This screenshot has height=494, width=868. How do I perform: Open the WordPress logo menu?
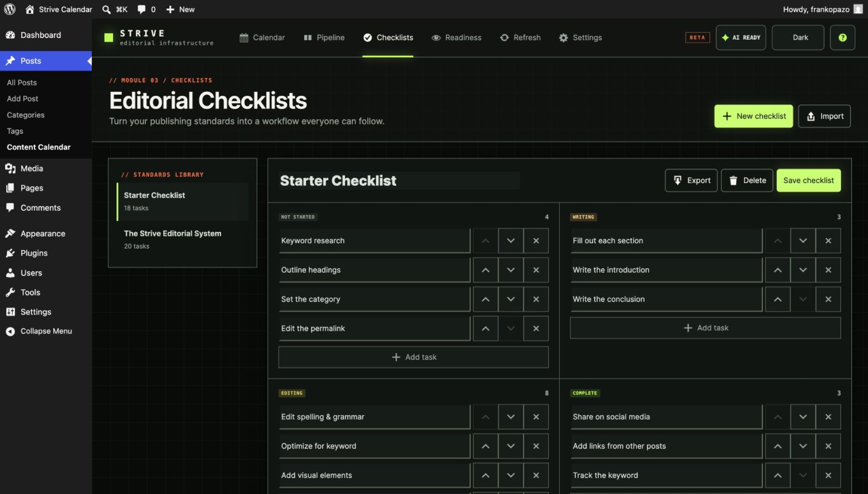9,9
